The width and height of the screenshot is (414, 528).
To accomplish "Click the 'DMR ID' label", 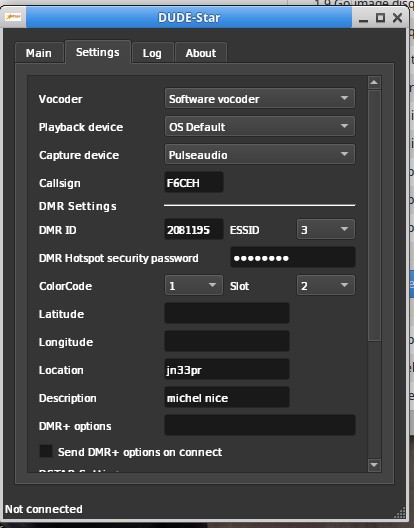I will point(58,230).
